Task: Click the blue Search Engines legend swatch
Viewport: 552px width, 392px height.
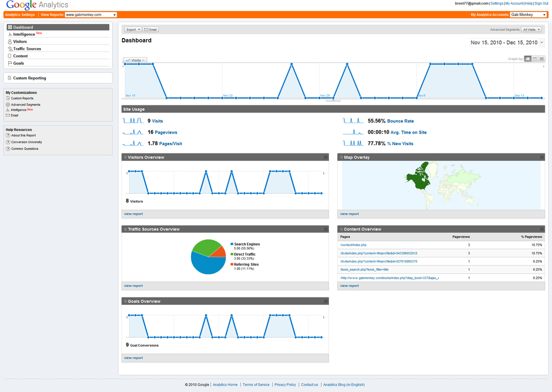Action: click(232, 244)
